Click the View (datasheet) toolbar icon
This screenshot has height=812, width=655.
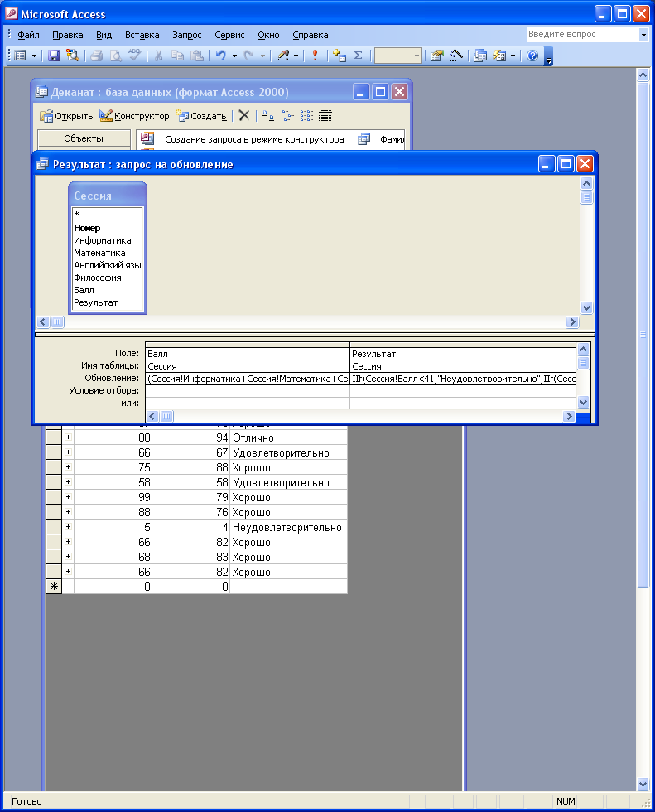point(20,56)
